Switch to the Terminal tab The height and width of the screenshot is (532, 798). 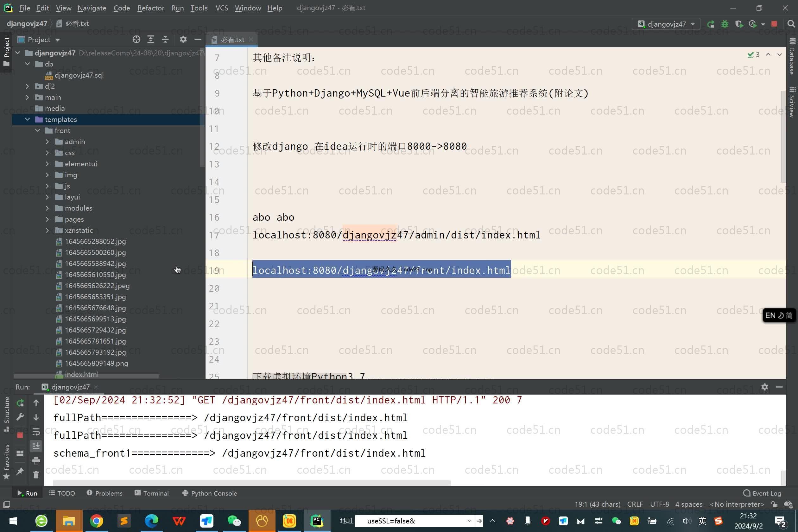pos(152,493)
